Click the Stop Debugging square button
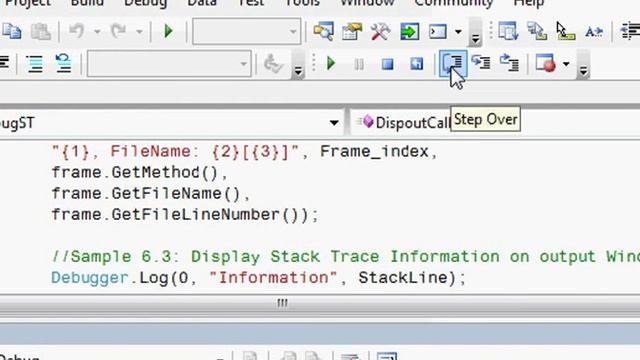The width and height of the screenshot is (640, 360). click(387, 64)
